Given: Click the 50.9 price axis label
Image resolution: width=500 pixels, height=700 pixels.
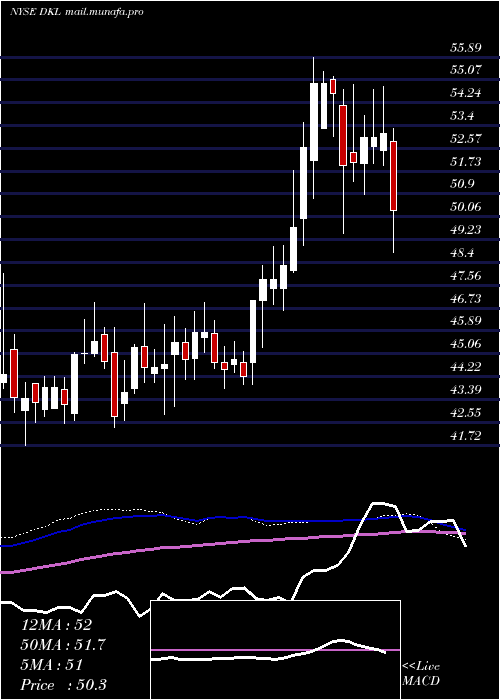Looking at the screenshot, I should click(x=462, y=184).
